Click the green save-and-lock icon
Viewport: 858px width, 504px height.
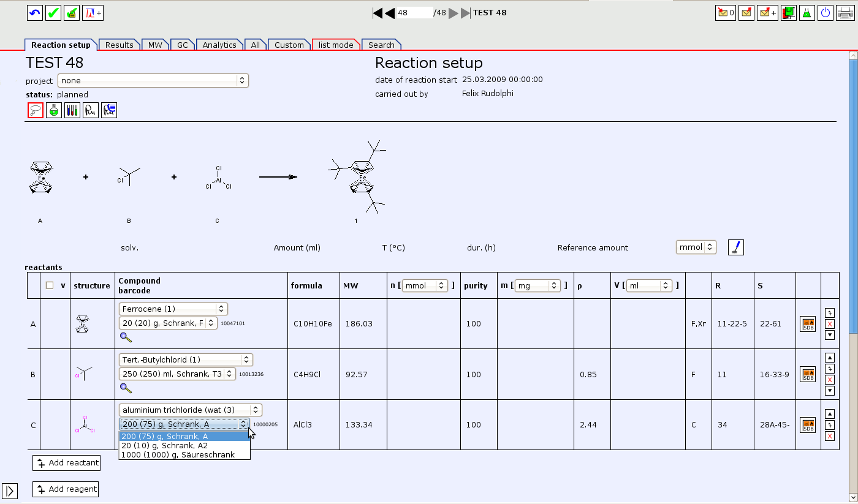[72, 13]
